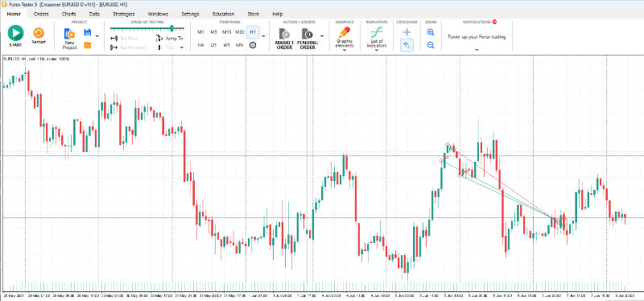Toggle the H1 timeframe button
Image resolution: width=644 pixels, height=301 pixels.
tap(253, 32)
